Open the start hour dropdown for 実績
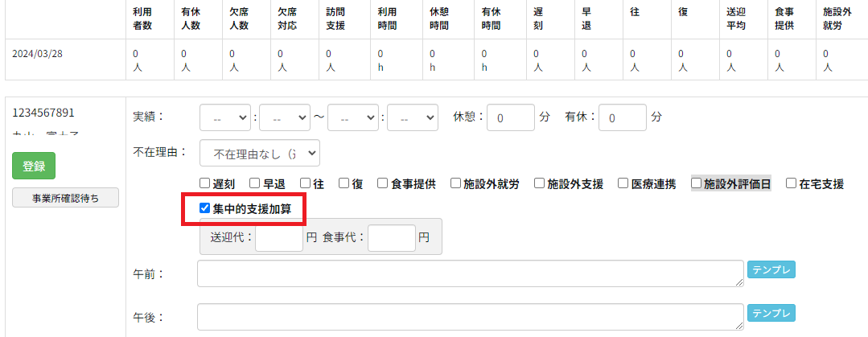Image resolution: width=868 pixels, height=337 pixels. pos(225,117)
